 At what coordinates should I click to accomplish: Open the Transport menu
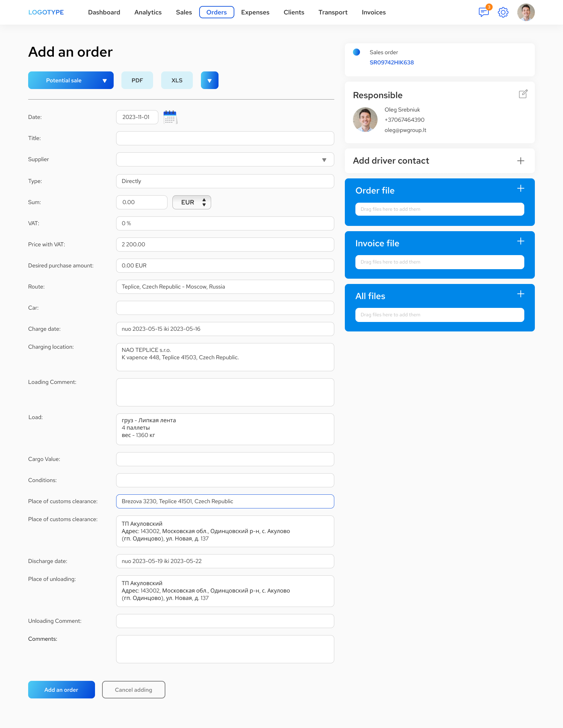(x=333, y=12)
